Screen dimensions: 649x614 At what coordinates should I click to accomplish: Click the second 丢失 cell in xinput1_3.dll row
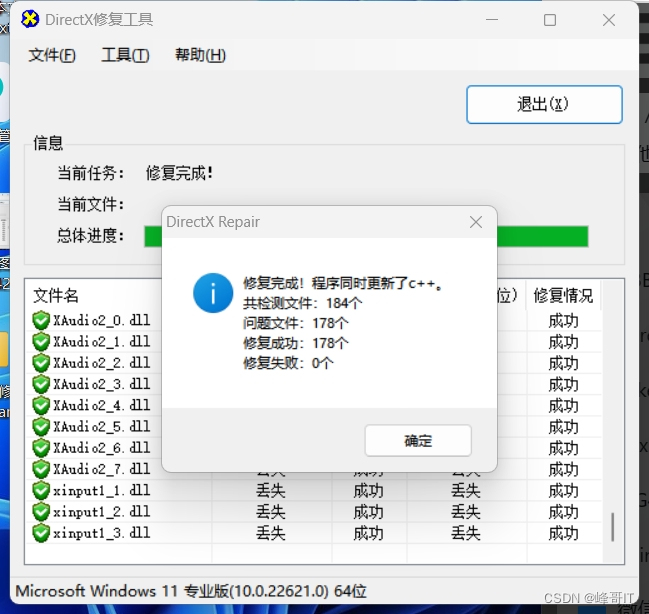[466, 534]
